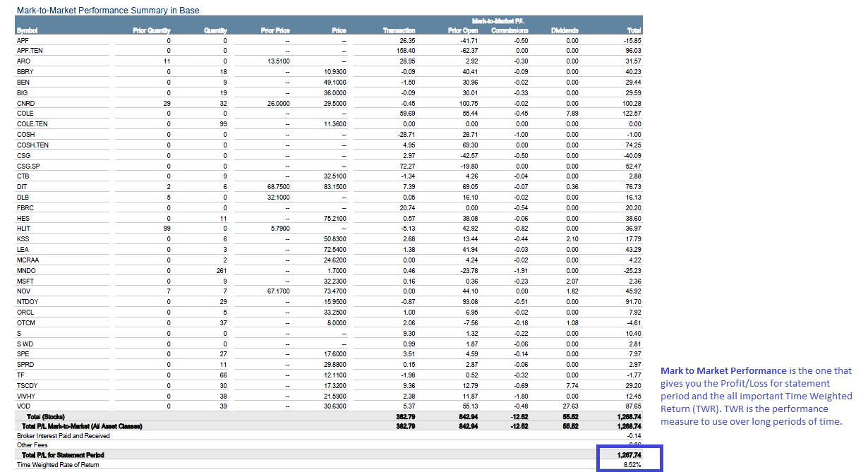Select the COLE.TEN symbol row
This screenshot has width=868, height=472.
tap(32, 124)
